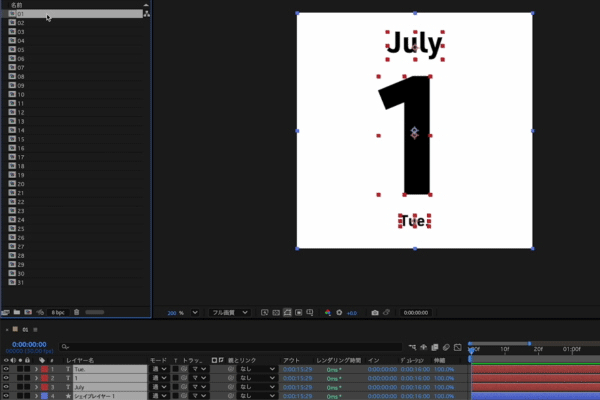Select the 24 composition in project panel
This screenshot has height=400, width=600.
tap(75, 220)
